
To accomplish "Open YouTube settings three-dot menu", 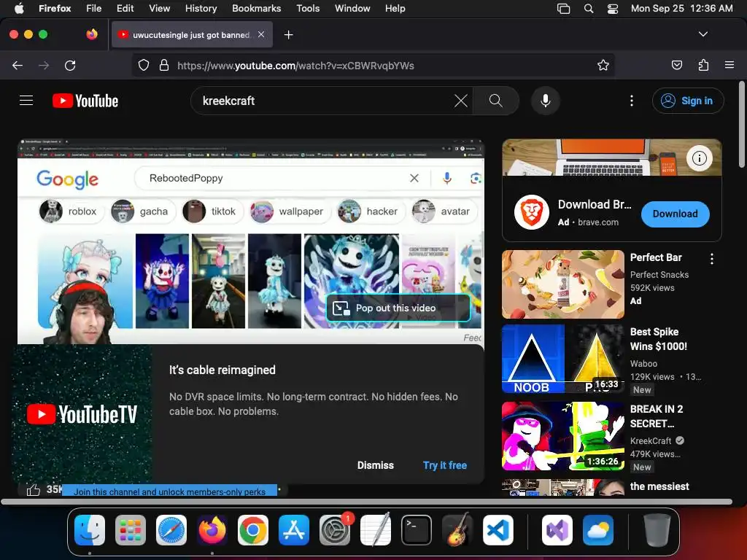I will (632, 101).
